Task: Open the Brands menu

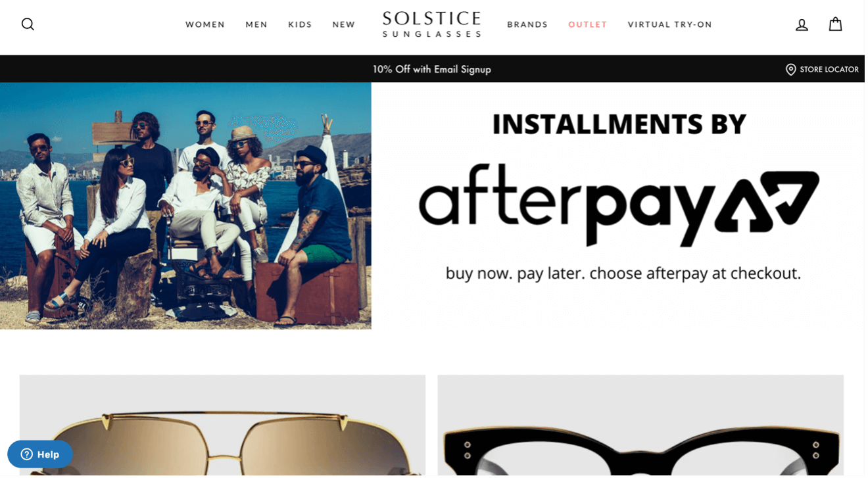Action: coord(527,24)
